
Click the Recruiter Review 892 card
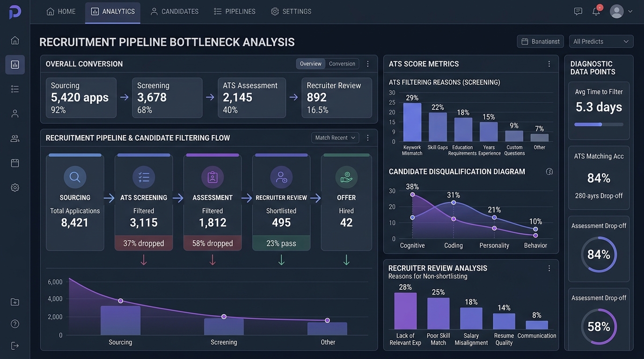(x=337, y=98)
